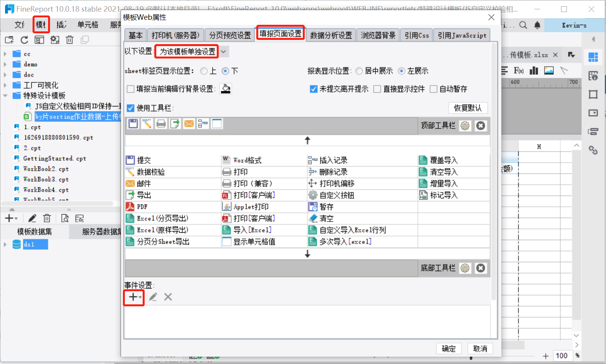
Task: Move button up with the up arrow
Action: click(x=307, y=140)
